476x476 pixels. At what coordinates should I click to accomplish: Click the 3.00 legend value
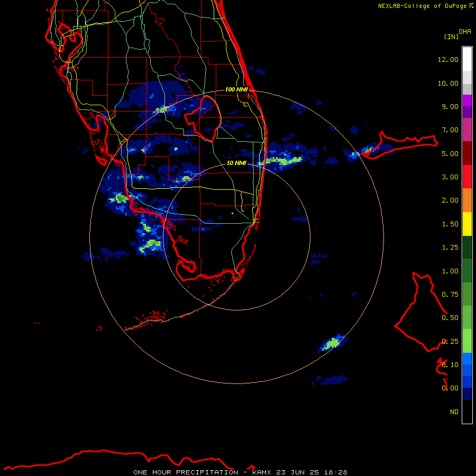point(450,177)
